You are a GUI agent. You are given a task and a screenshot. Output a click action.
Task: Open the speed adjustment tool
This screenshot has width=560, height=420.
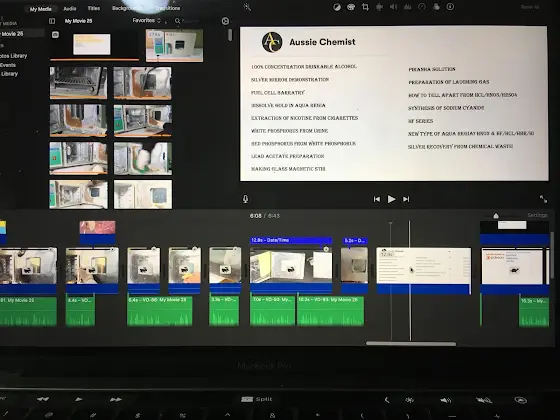(422, 7)
